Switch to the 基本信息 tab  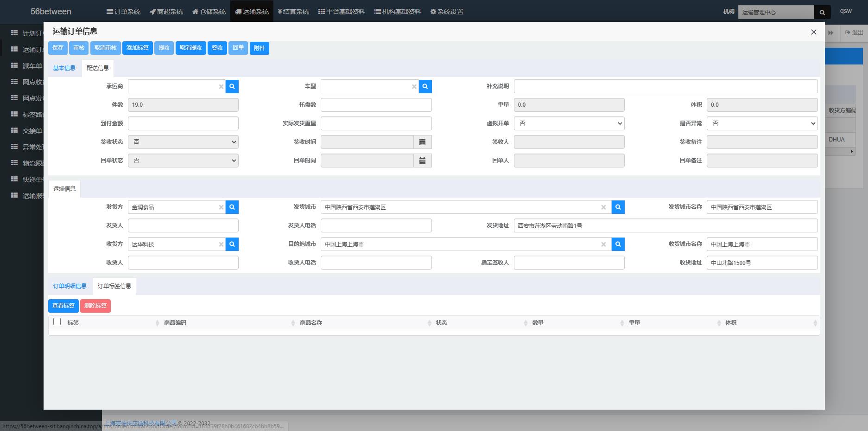tap(64, 68)
